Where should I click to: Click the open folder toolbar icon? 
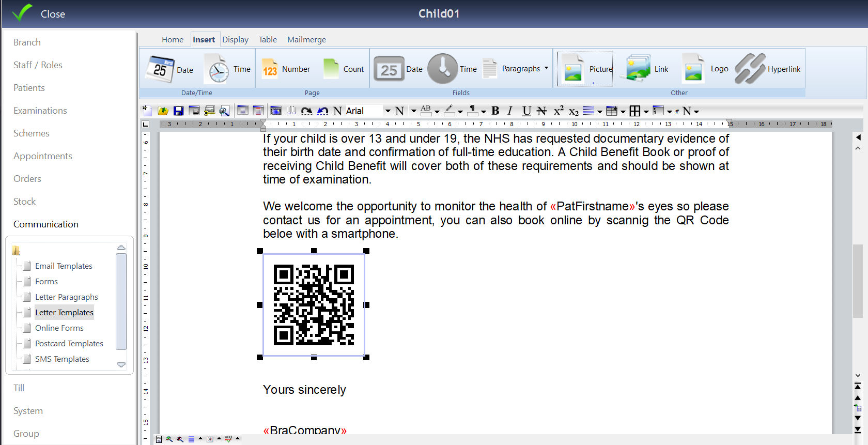point(163,111)
